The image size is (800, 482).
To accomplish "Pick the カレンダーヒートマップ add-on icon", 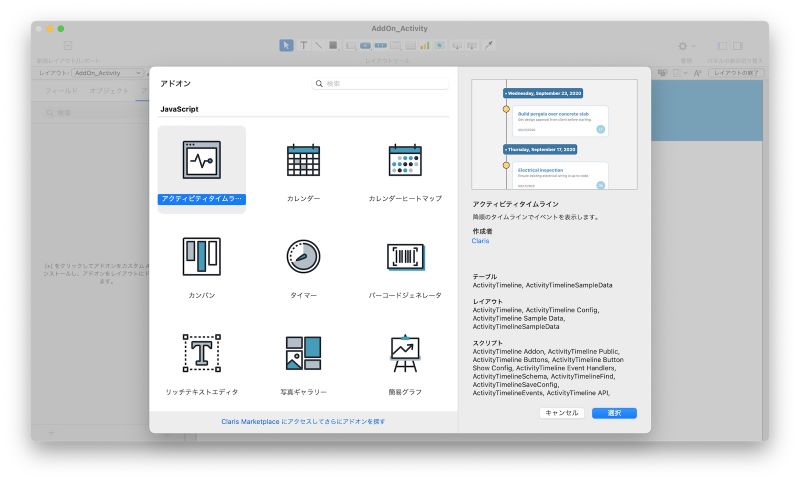I will tap(405, 160).
